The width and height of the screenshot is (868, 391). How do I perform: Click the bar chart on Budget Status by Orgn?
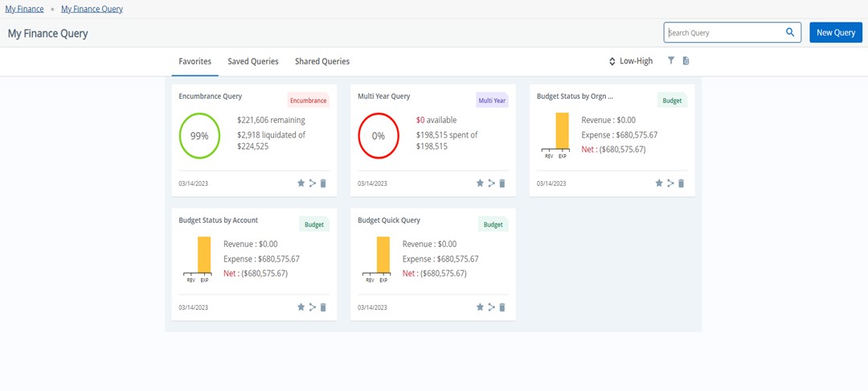[556, 136]
